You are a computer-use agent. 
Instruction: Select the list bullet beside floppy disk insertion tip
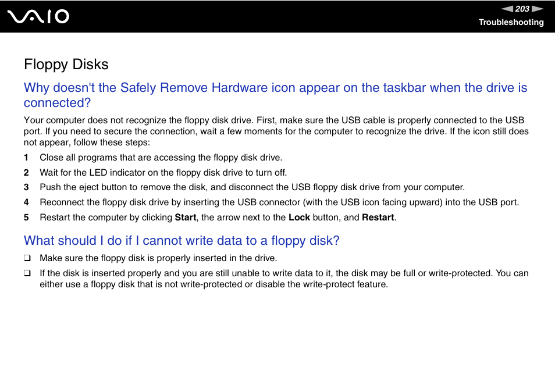point(27,258)
